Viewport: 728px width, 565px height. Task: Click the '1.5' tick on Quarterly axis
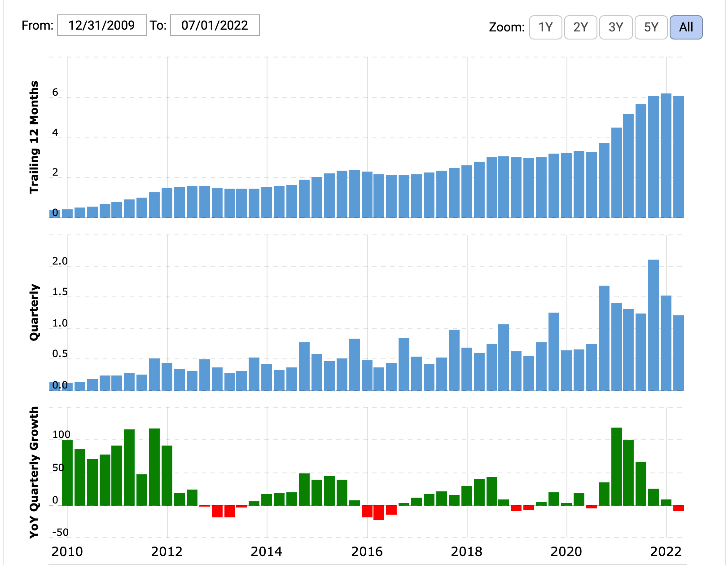(x=60, y=292)
